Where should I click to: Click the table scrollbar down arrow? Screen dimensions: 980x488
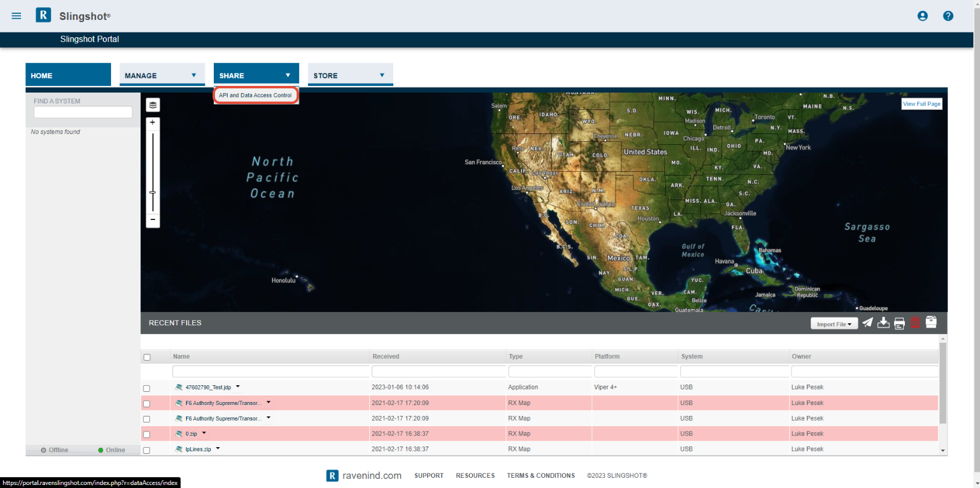coord(943,451)
